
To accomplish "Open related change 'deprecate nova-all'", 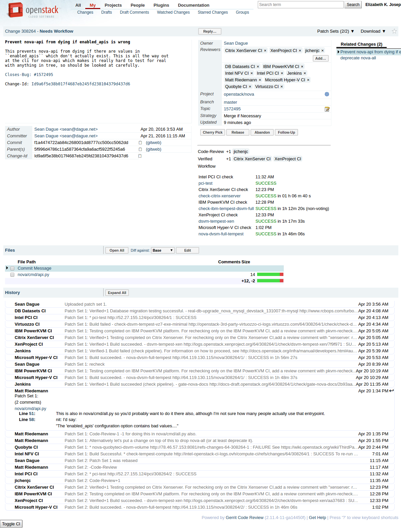I will click(358, 58).
